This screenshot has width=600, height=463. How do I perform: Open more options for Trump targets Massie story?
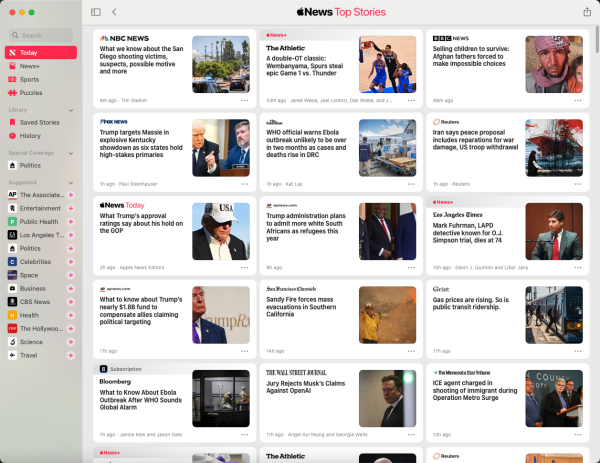tap(245, 184)
